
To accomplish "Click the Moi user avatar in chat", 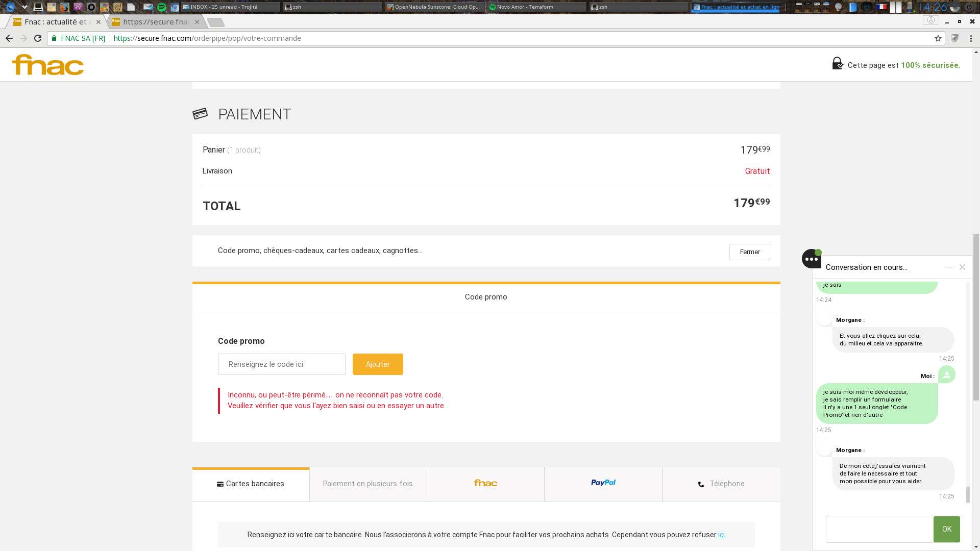I will point(947,374).
